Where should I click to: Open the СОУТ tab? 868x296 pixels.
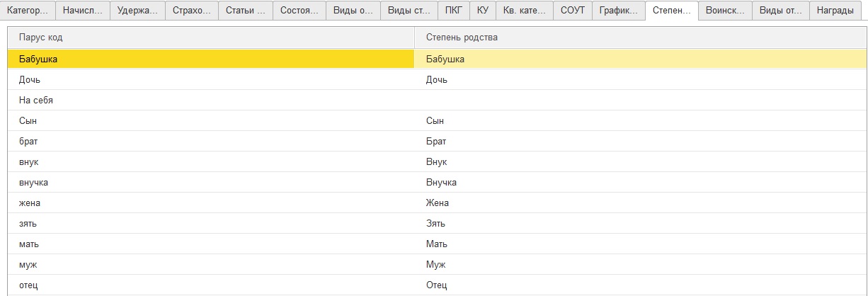tap(572, 11)
